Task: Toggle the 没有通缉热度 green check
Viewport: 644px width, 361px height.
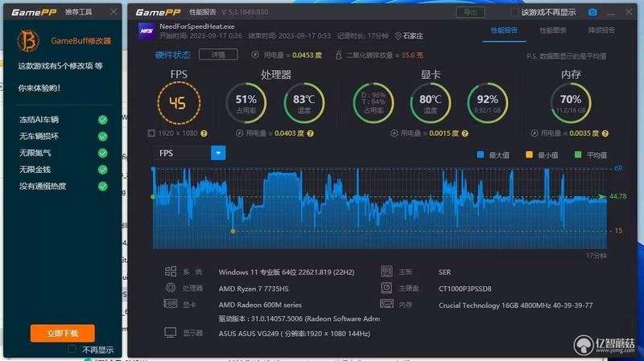Action: 103,187
